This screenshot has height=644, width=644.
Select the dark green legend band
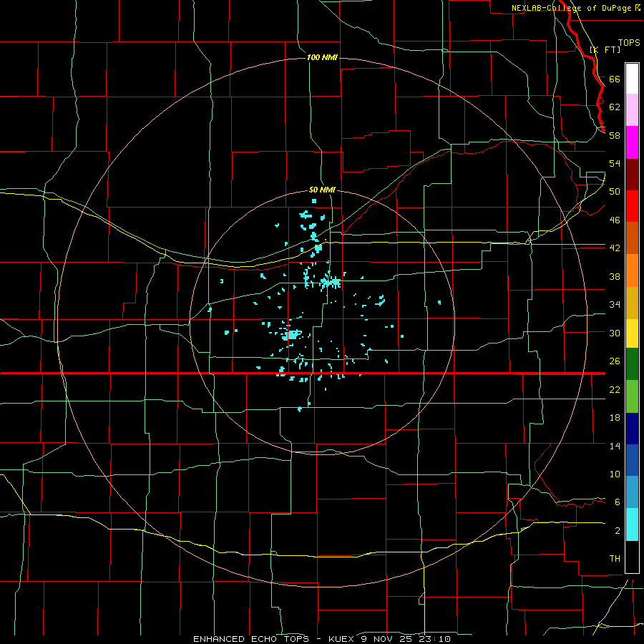click(x=632, y=364)
